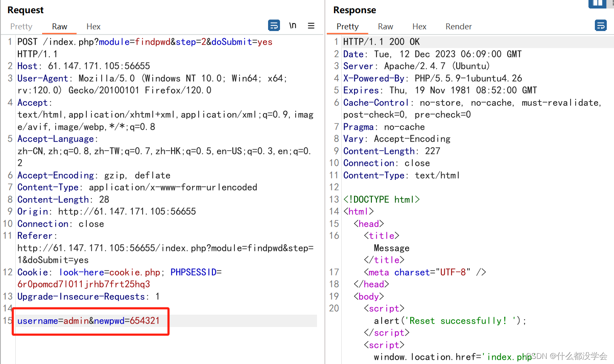Click the Referer header name

tap(35, 236)
